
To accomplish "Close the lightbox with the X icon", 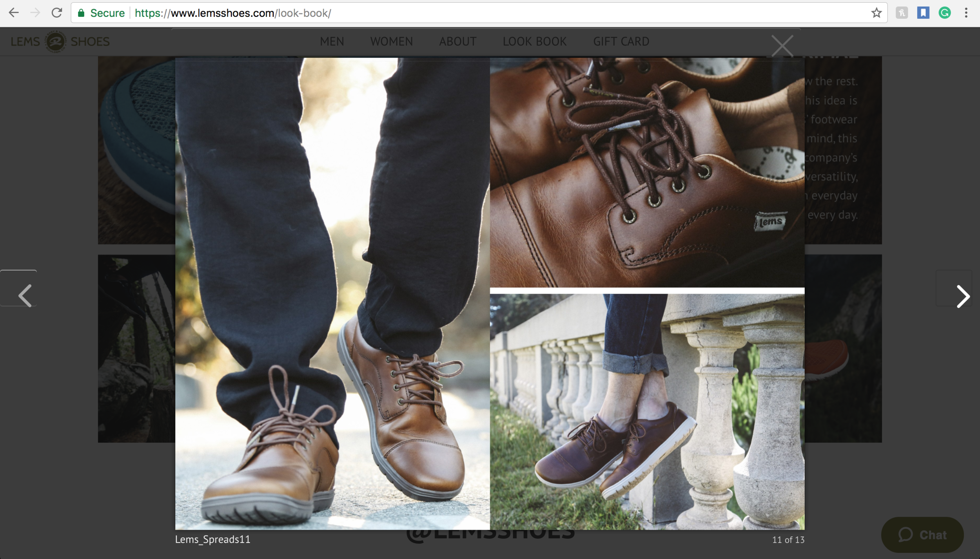I will pyautogui.click(x=782, y=46).
